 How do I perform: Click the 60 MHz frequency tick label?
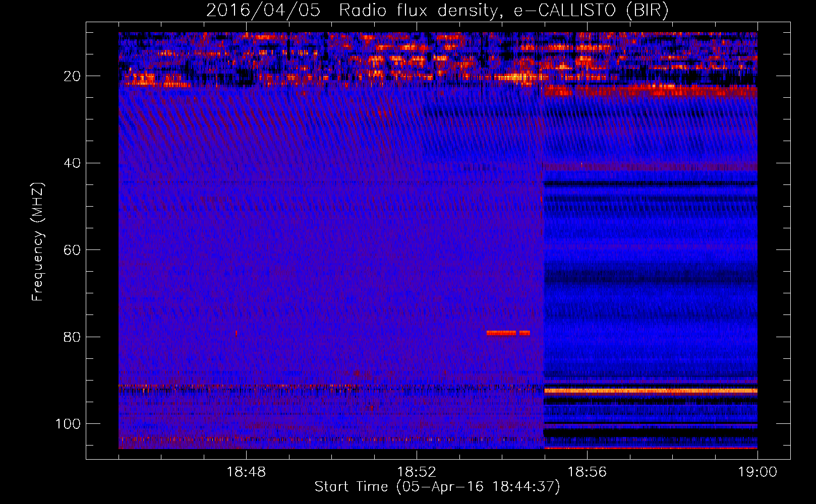coord(73,250)
